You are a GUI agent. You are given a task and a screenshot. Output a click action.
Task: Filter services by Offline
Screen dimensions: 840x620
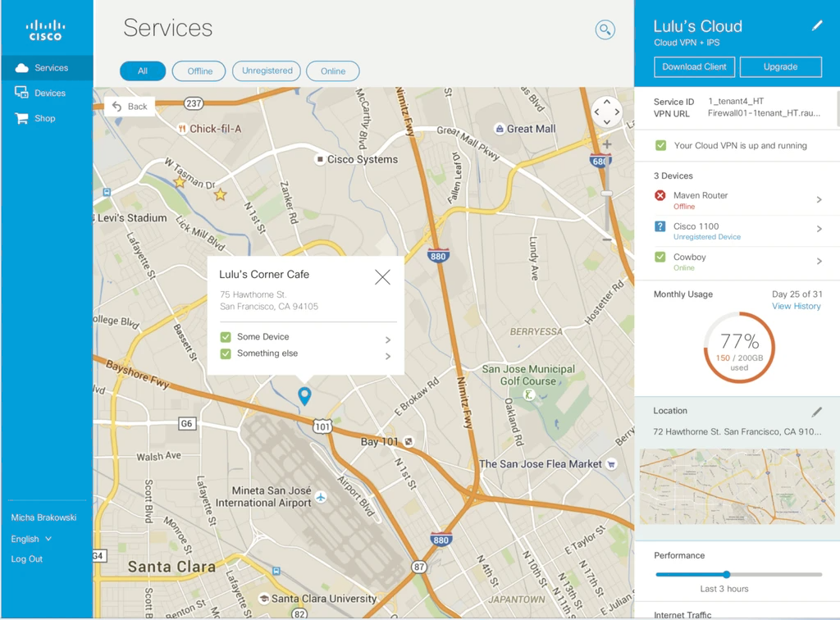click(199, 71)
